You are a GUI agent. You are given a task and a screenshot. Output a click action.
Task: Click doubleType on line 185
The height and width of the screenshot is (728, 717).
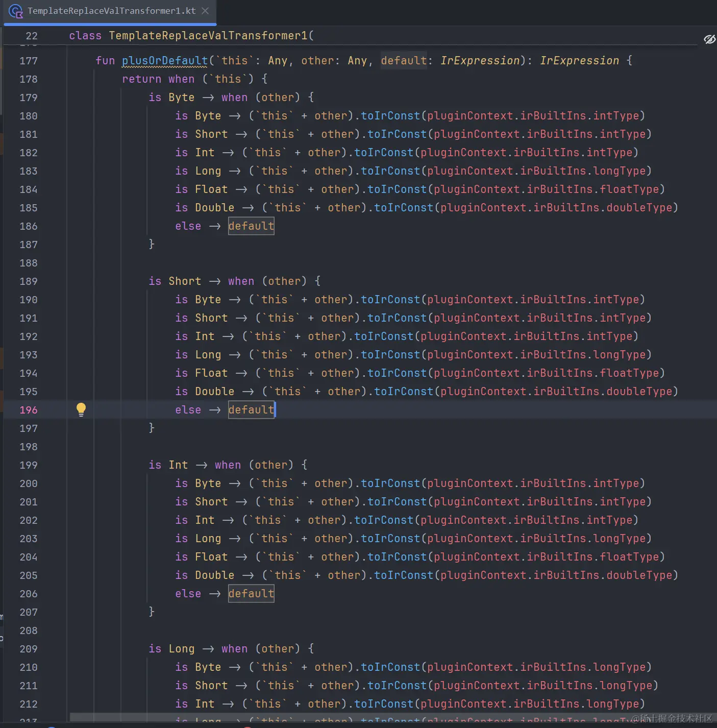(x=639, y=207)
